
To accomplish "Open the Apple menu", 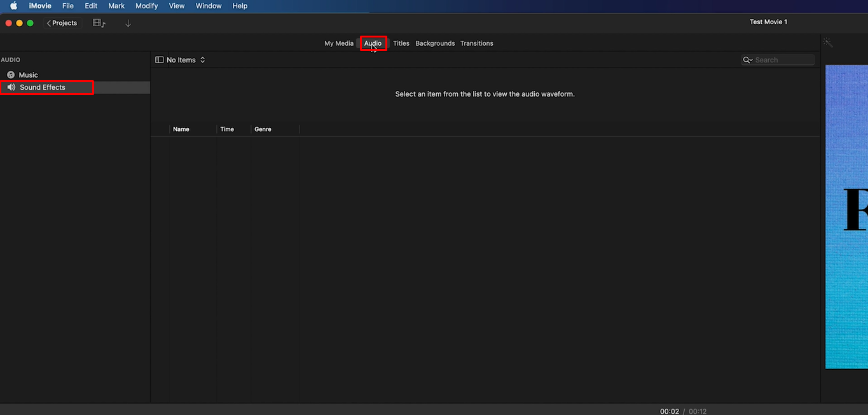I will click(x=13, y=6).
